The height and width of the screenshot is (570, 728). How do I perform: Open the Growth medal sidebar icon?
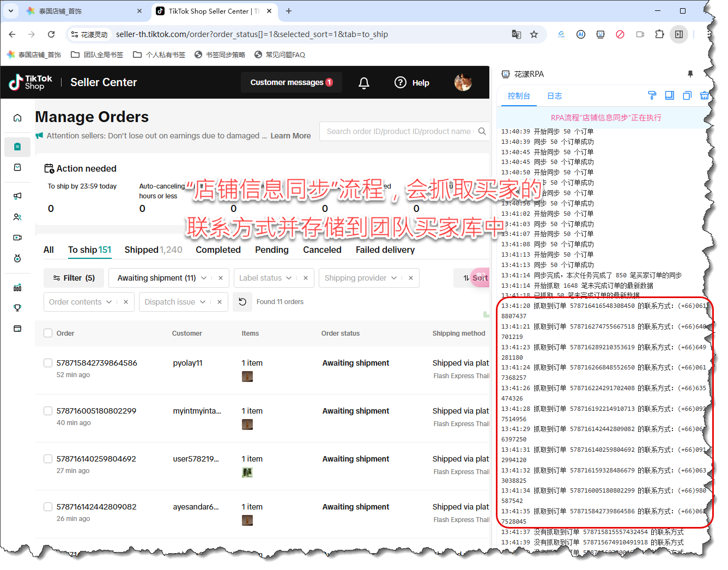coord(17,258)
